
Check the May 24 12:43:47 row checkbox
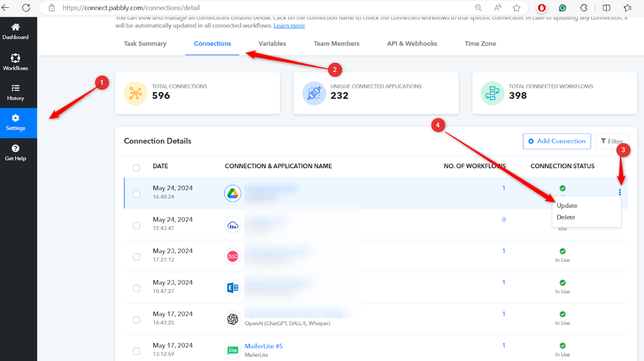137,225
